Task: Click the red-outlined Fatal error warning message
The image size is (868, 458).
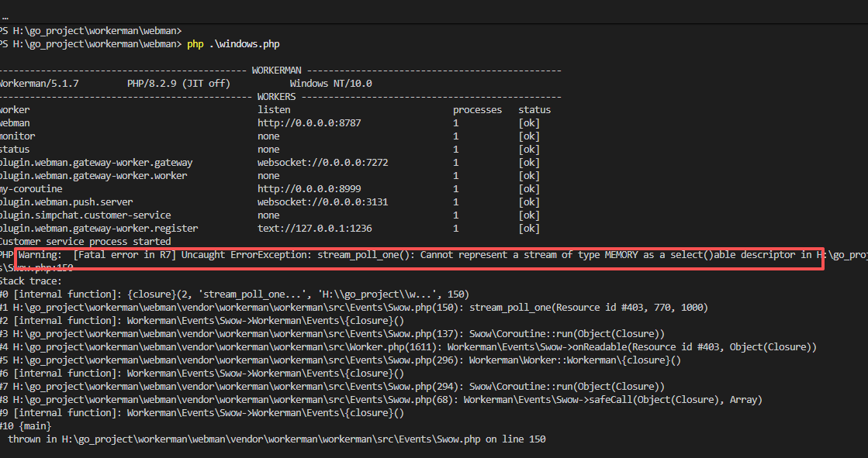Action: (419, 256)
